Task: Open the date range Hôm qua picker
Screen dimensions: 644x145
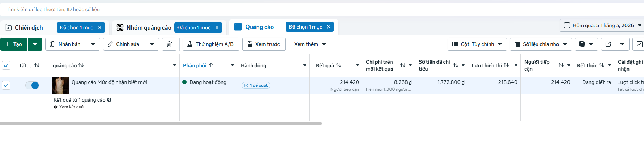Action: [602, 25]
